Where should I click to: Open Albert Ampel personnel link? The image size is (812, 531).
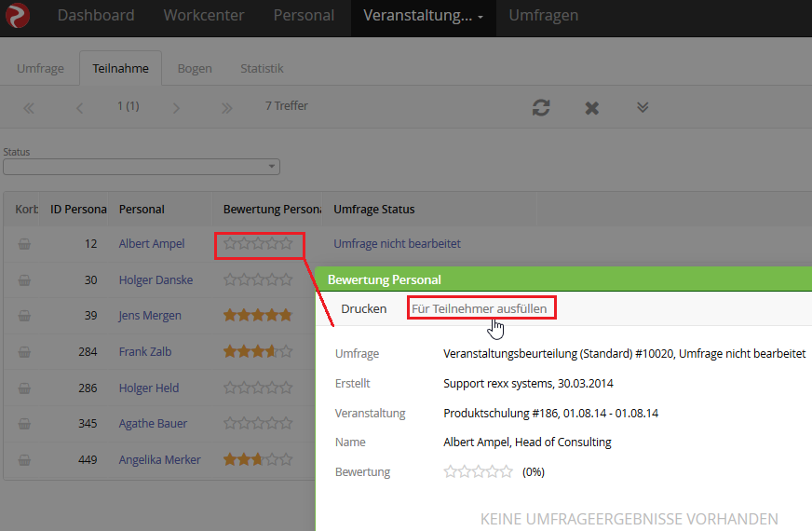(152, 243)
